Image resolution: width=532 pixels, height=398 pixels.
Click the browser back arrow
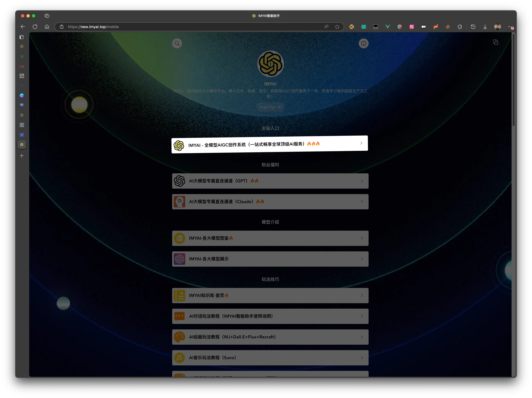[23, 27]
